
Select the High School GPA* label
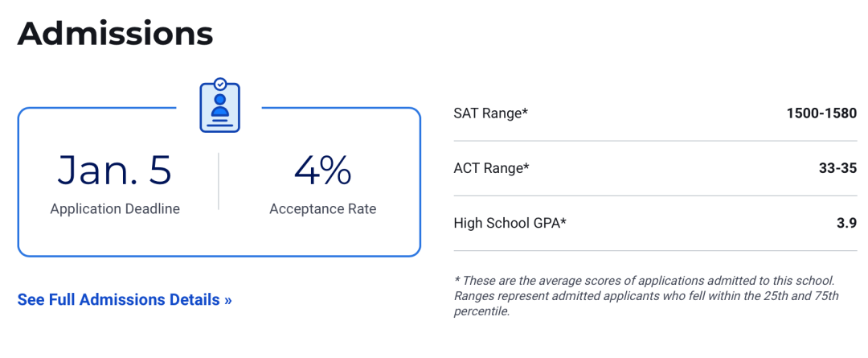[x=510, y=224]
